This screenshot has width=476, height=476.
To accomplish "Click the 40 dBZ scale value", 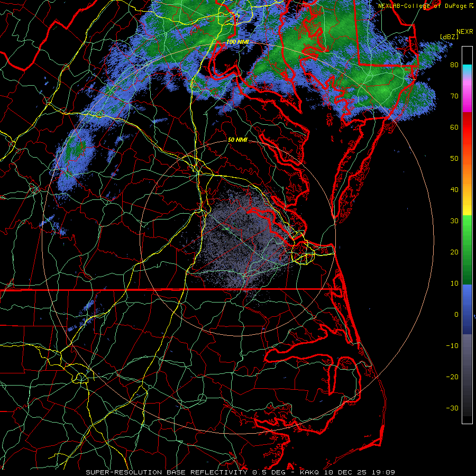I will (x=454, y=190).
